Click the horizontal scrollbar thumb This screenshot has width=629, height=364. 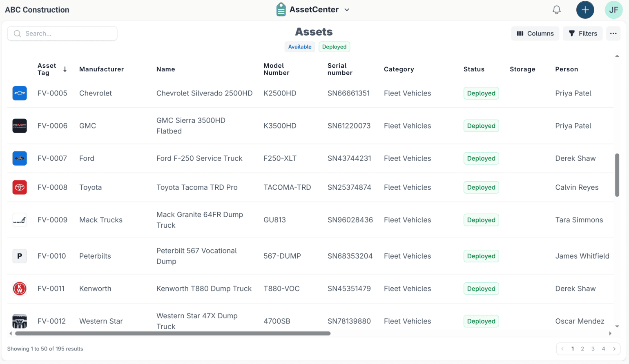coord(173,333)
